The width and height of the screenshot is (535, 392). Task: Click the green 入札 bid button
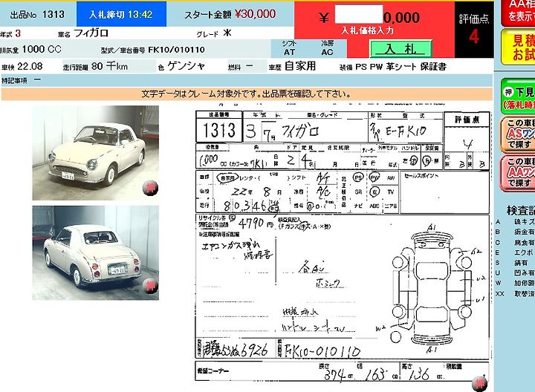pyautogui.click(x=401, y=49)
